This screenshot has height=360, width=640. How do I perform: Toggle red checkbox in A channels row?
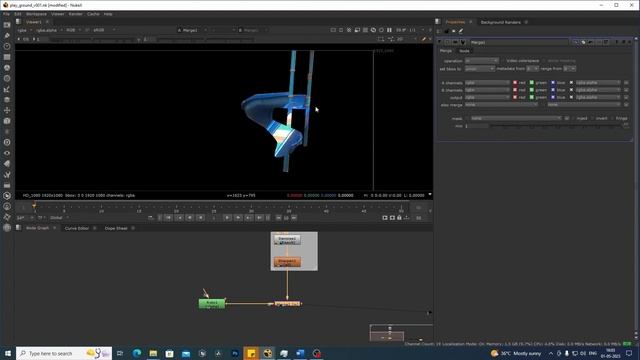click(x=515, y=82)
